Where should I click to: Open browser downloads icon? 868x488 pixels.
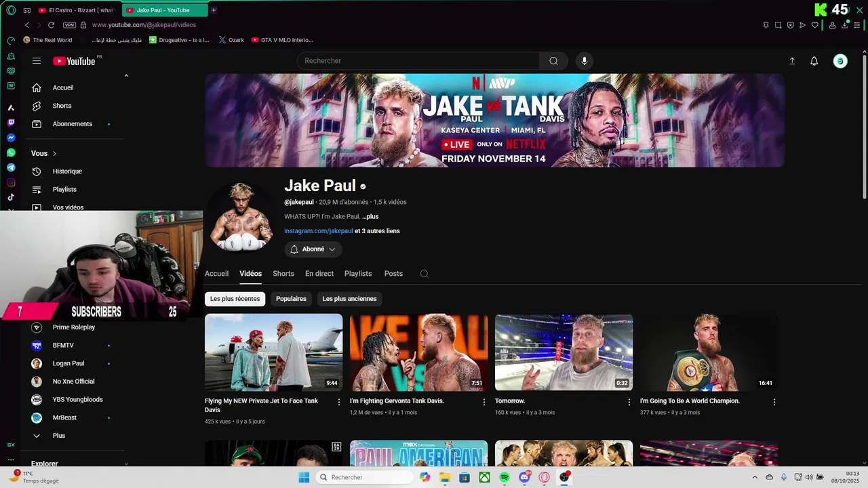click(845, 25)
